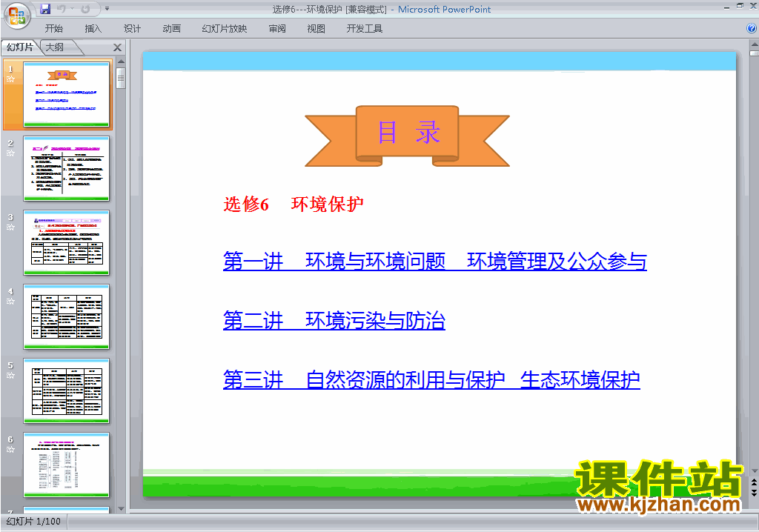759x532 pixels.
Task: Click the animation star icon beside slide 1
Action: (x=10, y=79)
